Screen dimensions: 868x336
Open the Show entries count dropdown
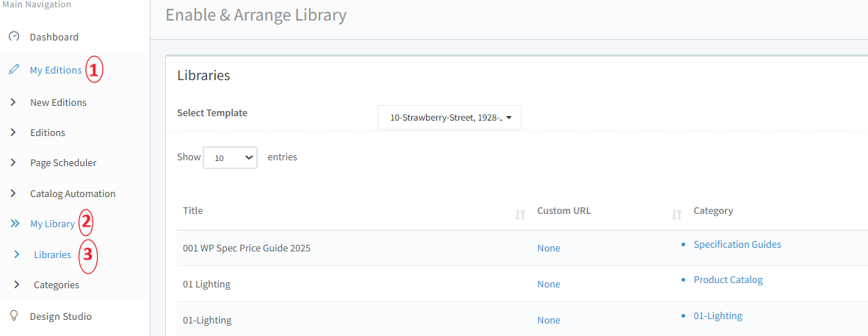230,157
